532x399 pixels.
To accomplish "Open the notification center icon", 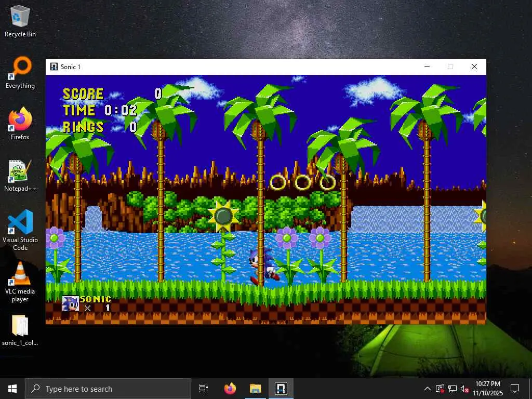I will (515, 389).
